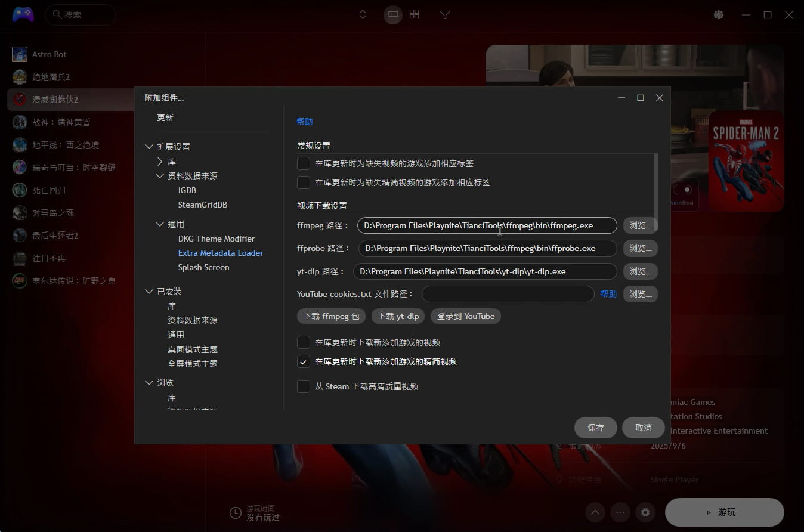Toggle the VIDEO ON switch
The width and height of the screenshot is (804, 532).
pyautogui.click(x=682, y=190)
